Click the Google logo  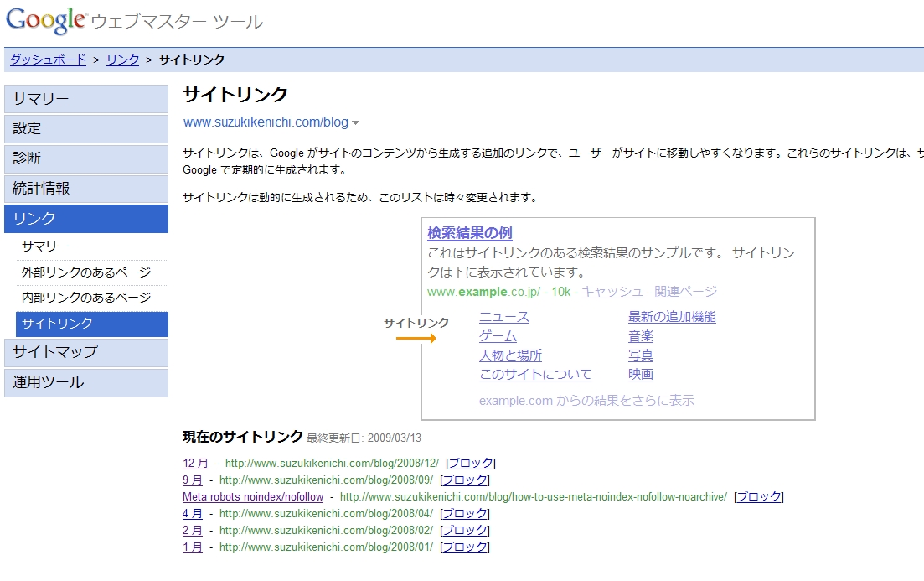click(46, 21)
